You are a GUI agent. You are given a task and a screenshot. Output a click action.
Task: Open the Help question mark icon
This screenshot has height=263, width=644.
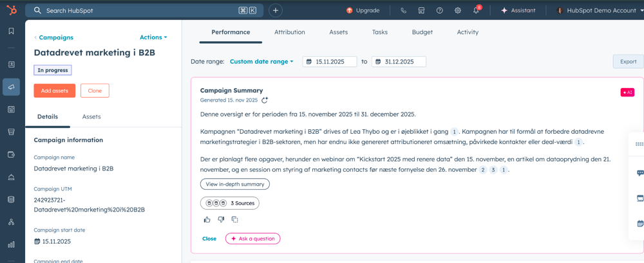pos(439,11)
